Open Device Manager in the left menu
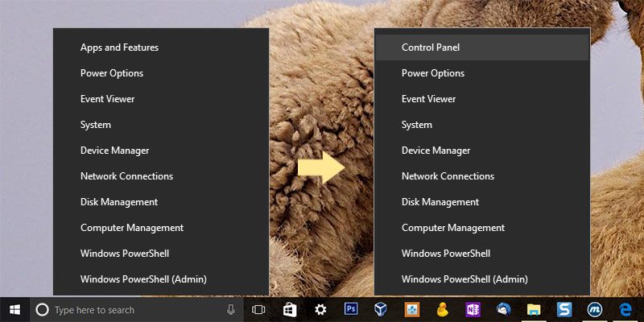This screenshot has width=644, height=322. (114, 151)
